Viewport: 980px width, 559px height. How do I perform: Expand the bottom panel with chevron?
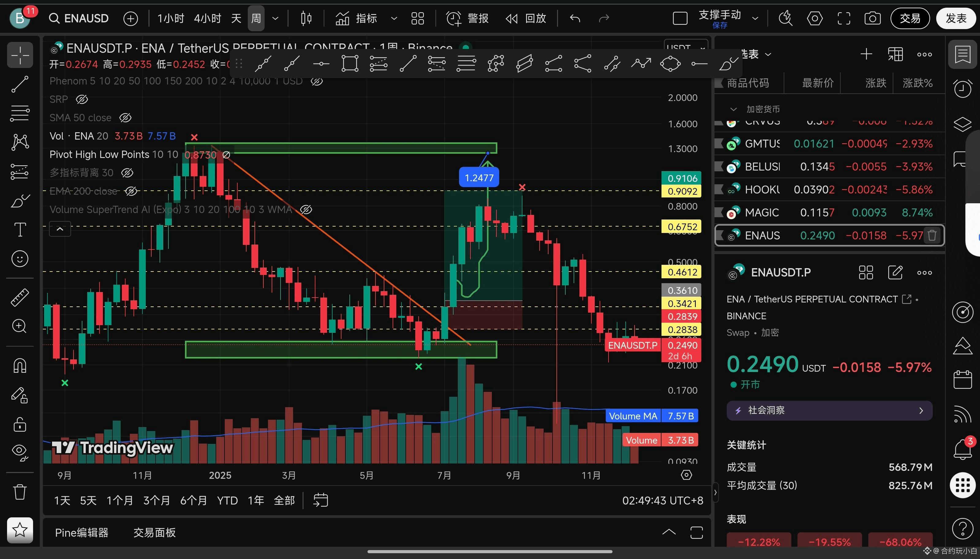(669, 532)
